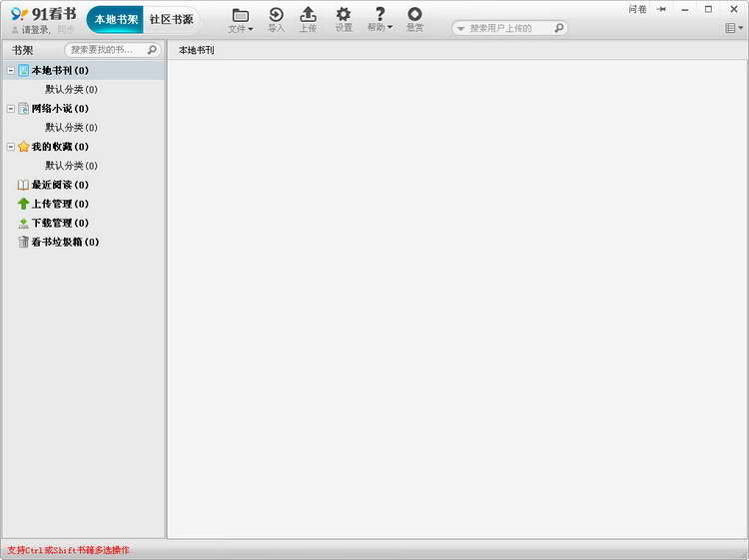Click the 上传 upload icon
The height and width of the screenshot is (560, 749).
point(309,14)
